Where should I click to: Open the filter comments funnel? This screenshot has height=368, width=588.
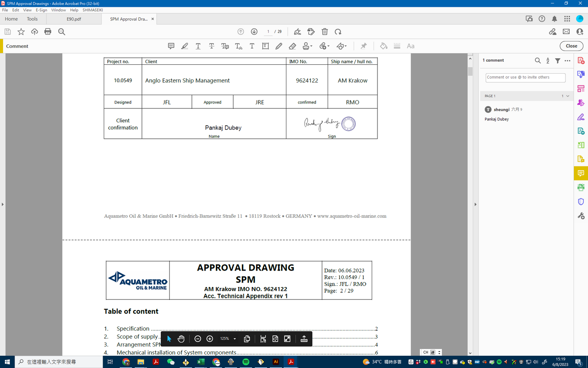[558, 61]
